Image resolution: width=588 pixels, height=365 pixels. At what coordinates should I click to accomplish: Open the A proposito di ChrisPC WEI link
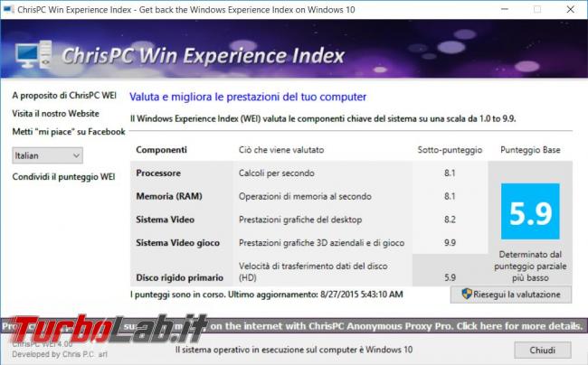click(64, 96)
